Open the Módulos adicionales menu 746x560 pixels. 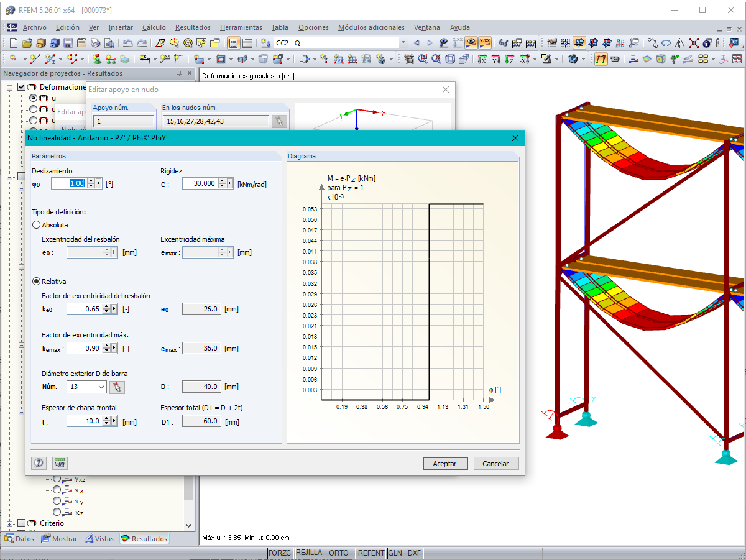[x=371, y=27]
